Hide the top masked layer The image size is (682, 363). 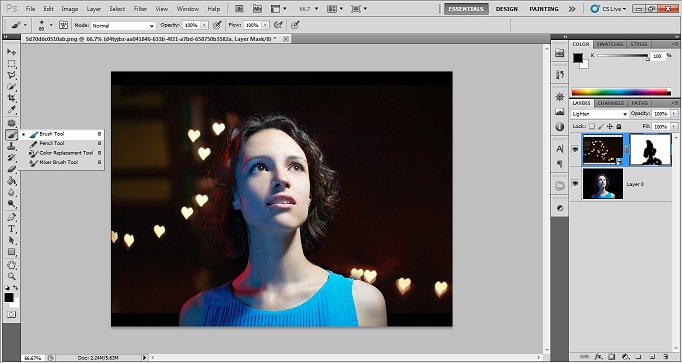click(575, 149)
